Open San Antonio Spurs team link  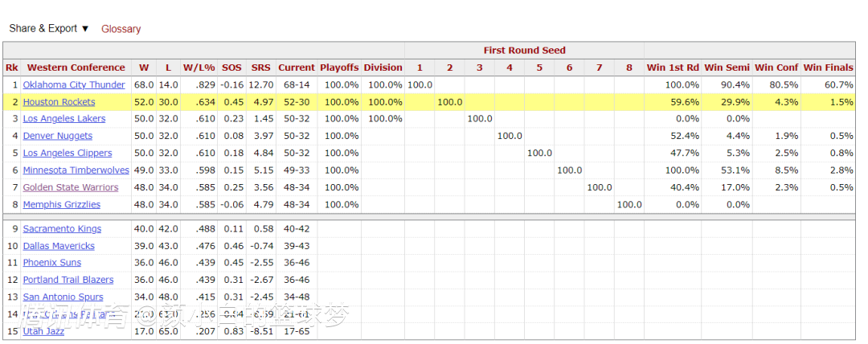(63, 297)
